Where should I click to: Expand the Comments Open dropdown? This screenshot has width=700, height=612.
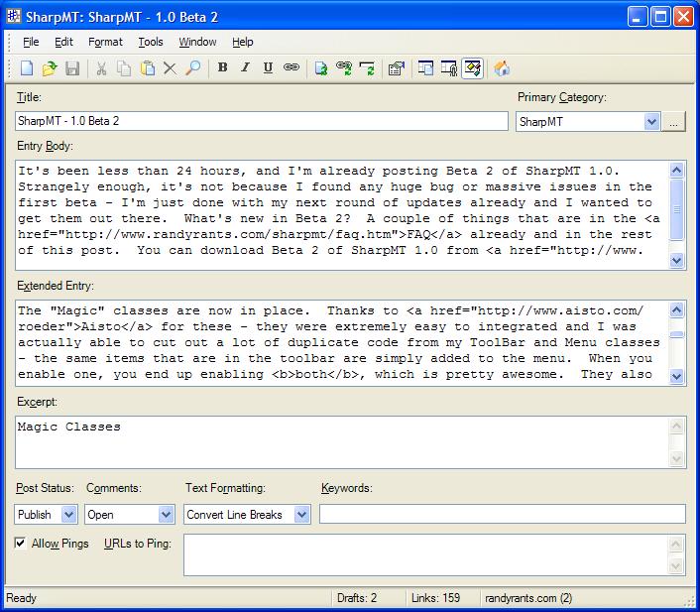pos(166,515)
